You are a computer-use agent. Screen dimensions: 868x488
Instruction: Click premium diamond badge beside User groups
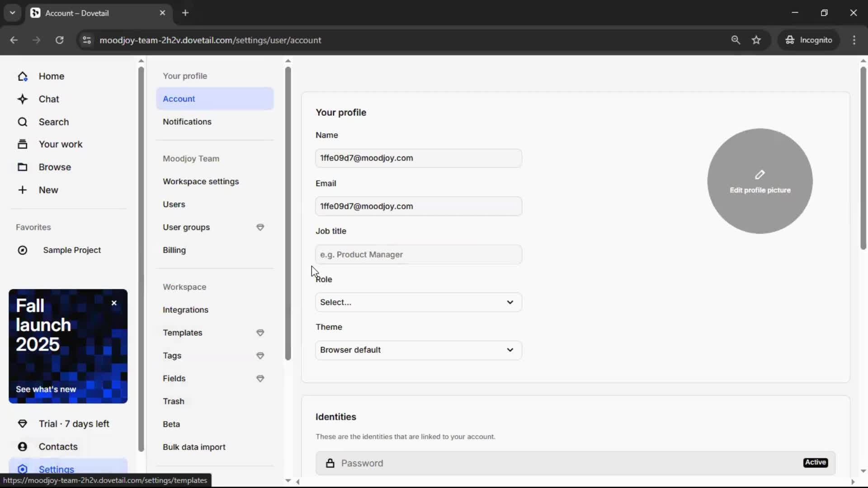[260, 227]
